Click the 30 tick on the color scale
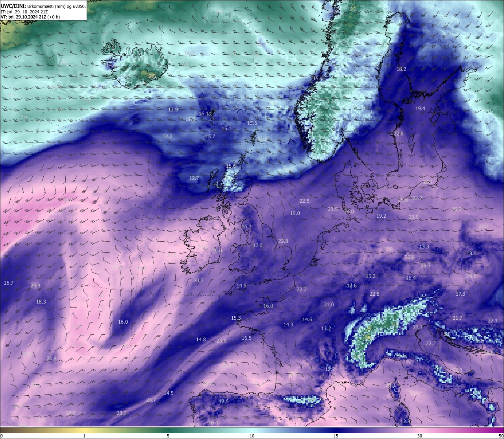504x439 pixels. click(420, 436)
